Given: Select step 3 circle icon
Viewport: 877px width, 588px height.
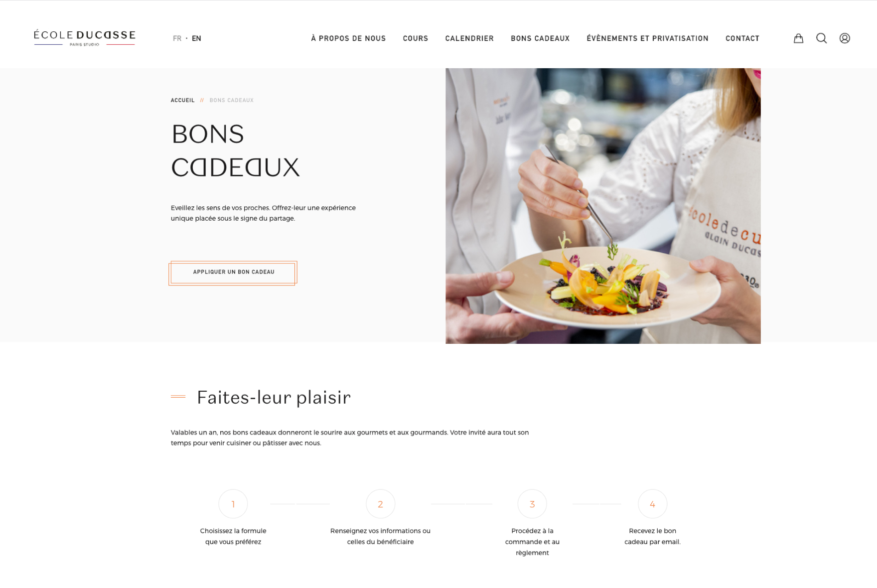Looking at the screenshot, I should [532, 504].
